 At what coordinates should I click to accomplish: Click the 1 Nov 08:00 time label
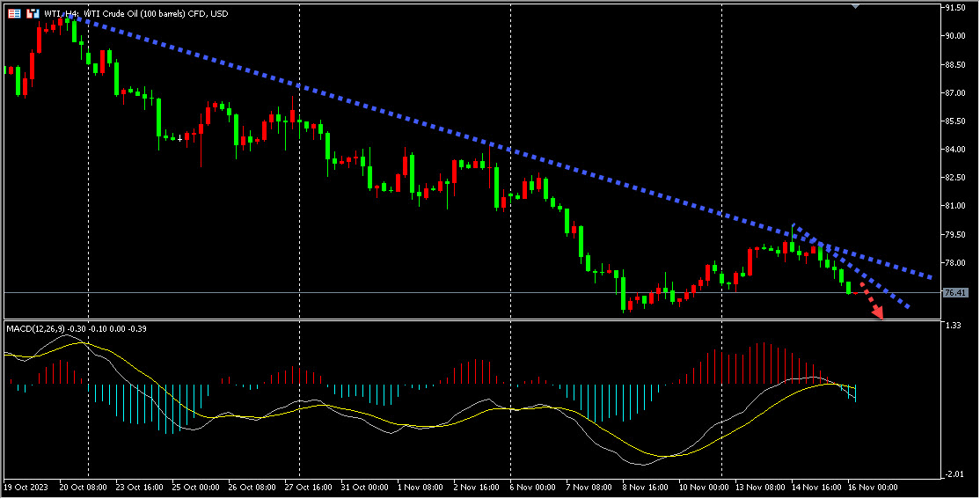tap(421, 488)
